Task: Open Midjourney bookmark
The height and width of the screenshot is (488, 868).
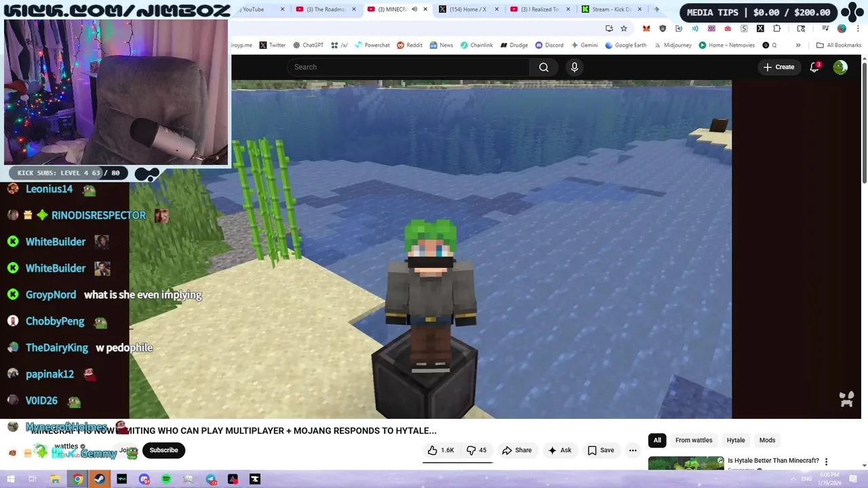Action: [x=672, y=45]
